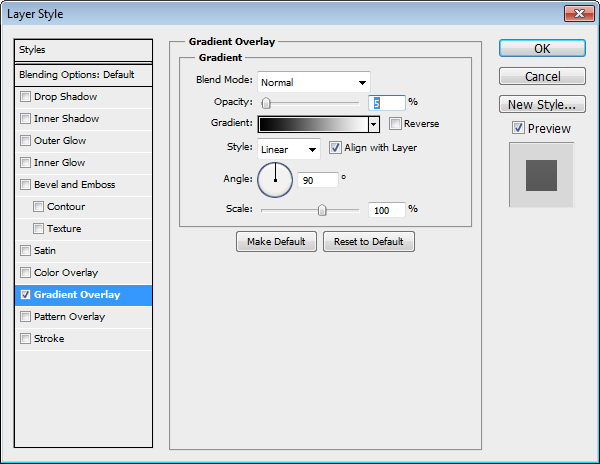The height and width of the screenshot is (464, 600).
Task: Close the Layer Style dialog window
Action: tap(577, 13)
